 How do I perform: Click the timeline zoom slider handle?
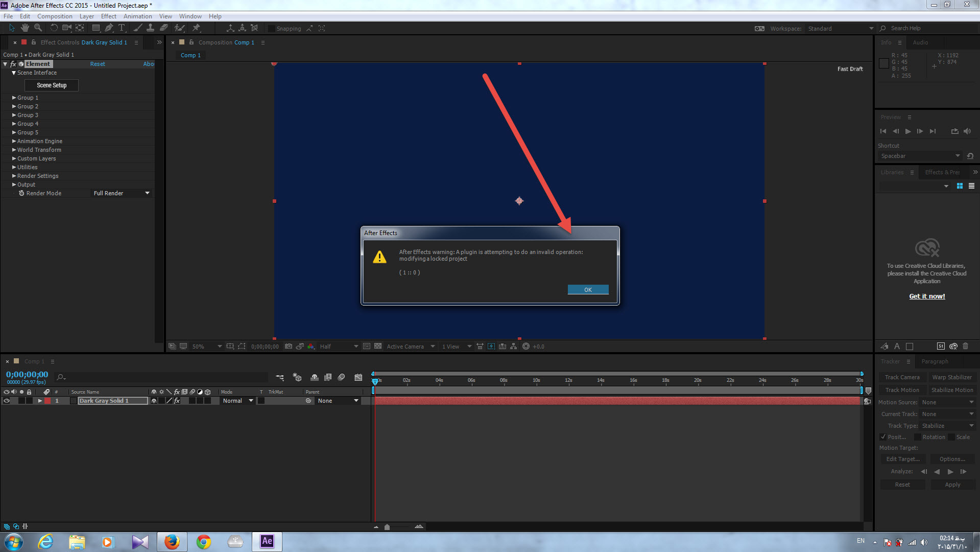pyautogui.click(x=387, y=527)
